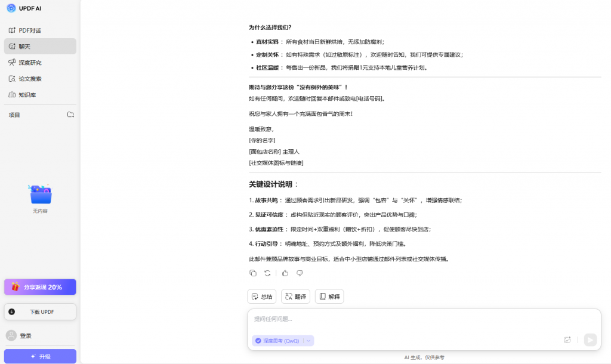Viewport: 611px width, 364px height.
Task: Open the 知识库 sidebar item
Action: pos(27,95)
